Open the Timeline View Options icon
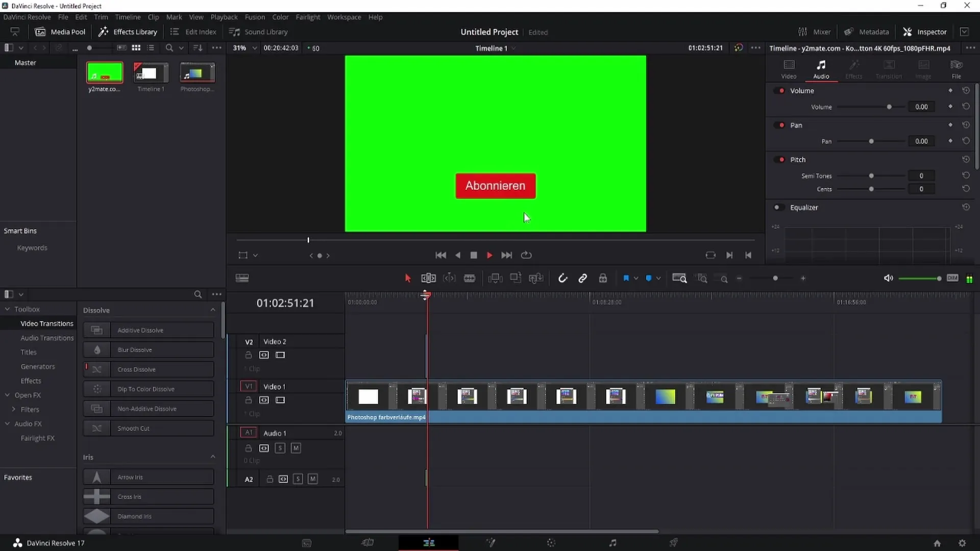Screen dimensions: 980x551 click(242, 278)
